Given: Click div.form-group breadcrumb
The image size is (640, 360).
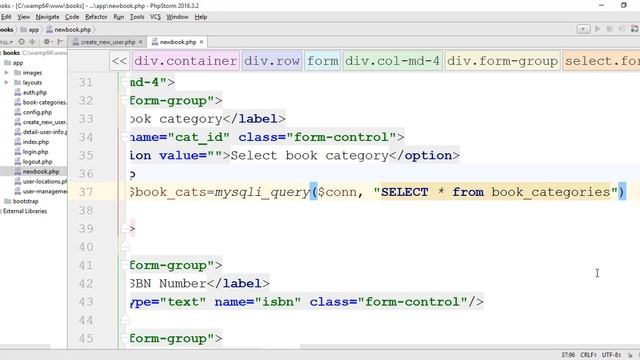Looking at the screenshot, I should [502, 61].
